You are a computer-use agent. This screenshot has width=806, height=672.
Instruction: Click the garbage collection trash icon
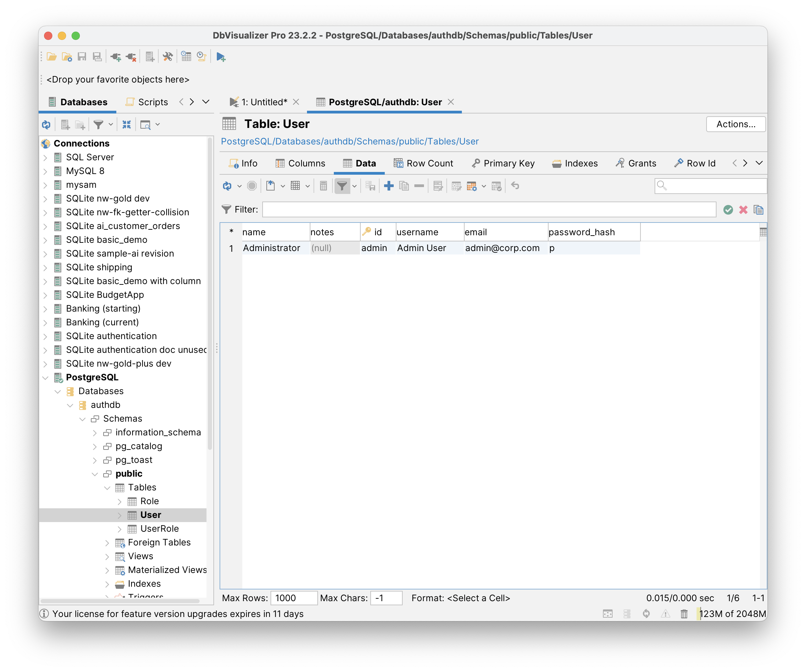click(684, 614)
